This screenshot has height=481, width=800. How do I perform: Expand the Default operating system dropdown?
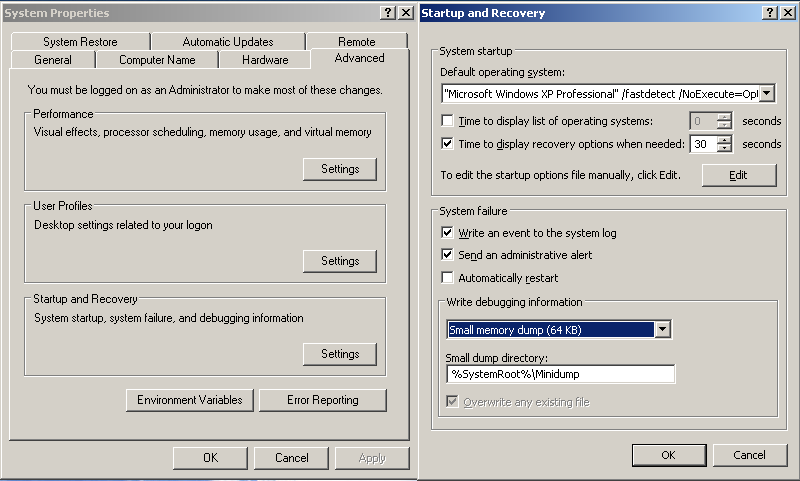[767, 93]
